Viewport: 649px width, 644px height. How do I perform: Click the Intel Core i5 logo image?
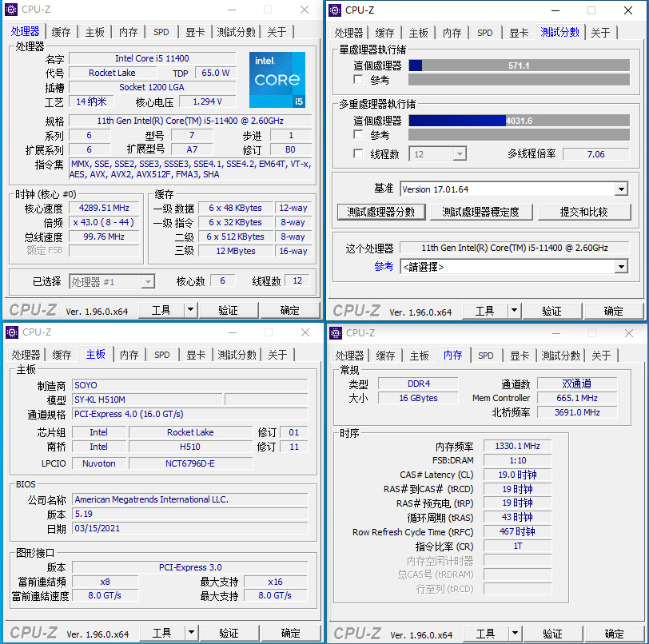[x=277, y=80]
